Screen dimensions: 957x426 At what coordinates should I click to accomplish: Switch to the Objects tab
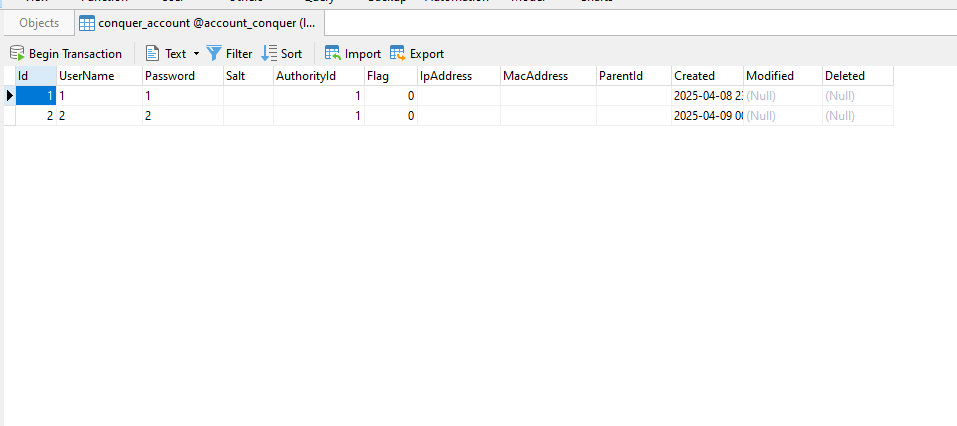click(x=39, y=23)
